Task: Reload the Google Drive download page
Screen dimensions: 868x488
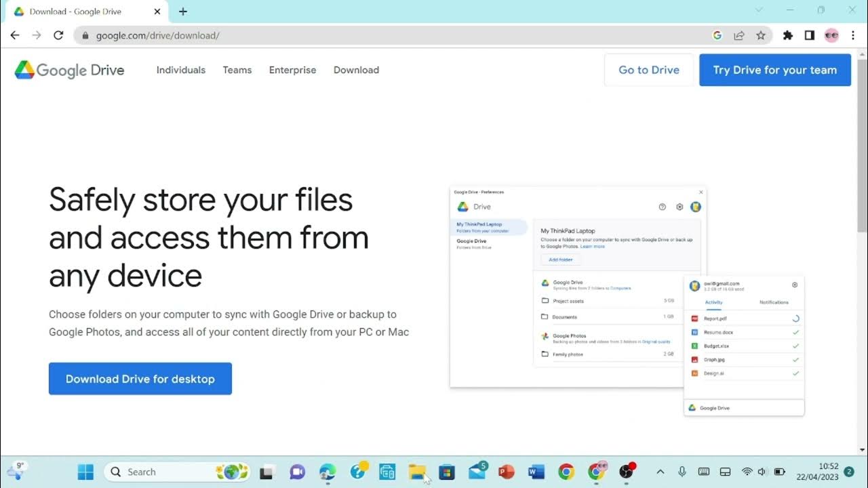Action: pos(58,35)
